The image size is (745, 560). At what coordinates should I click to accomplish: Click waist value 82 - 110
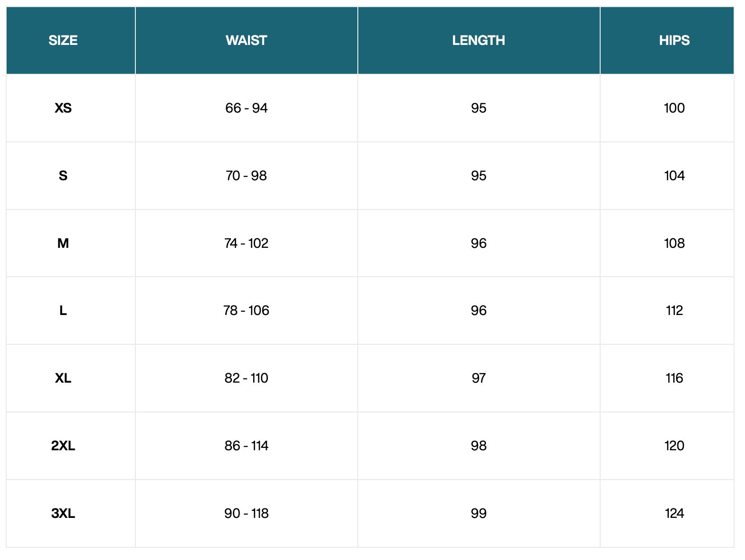tap(246, 378)
